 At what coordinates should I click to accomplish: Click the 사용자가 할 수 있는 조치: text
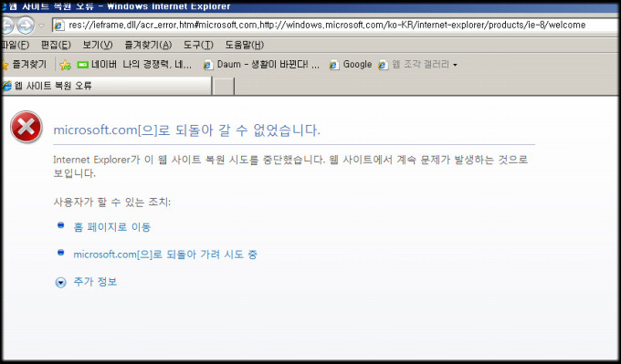point(112,203)
